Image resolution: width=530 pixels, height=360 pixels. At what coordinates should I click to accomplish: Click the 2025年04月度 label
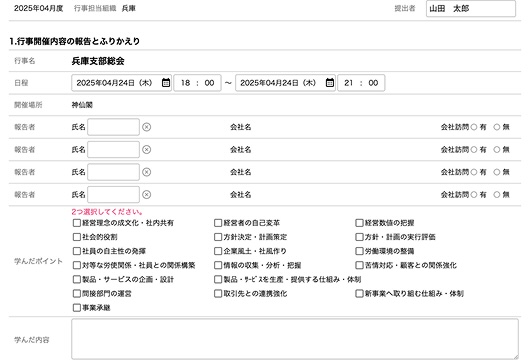[x=39, y=8]
